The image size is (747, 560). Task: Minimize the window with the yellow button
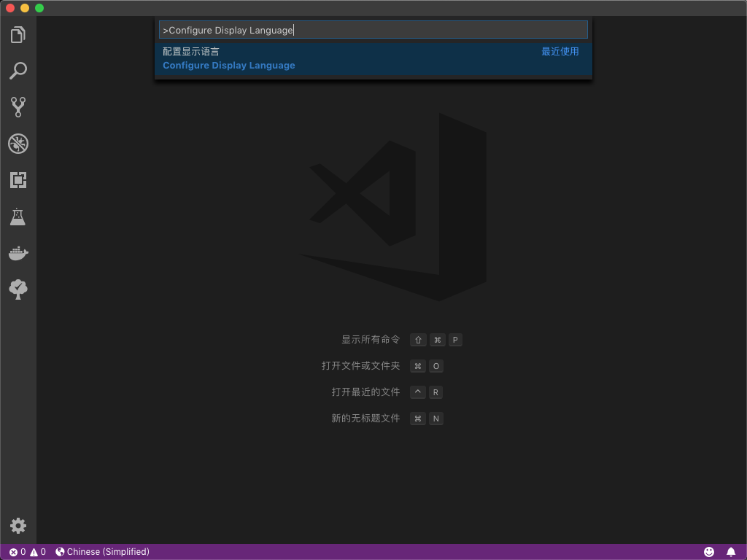click(25, 8)
